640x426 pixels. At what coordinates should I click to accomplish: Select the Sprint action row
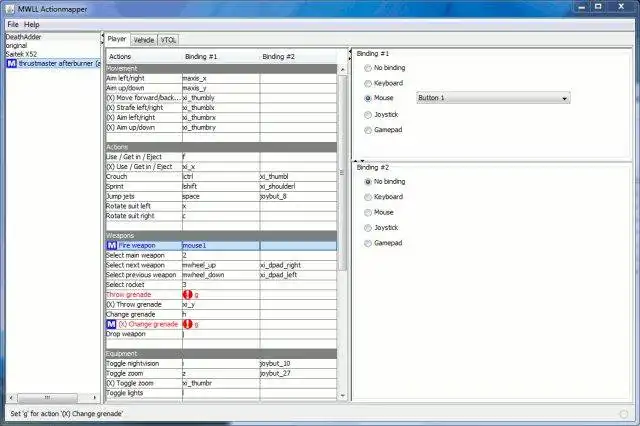221,186
